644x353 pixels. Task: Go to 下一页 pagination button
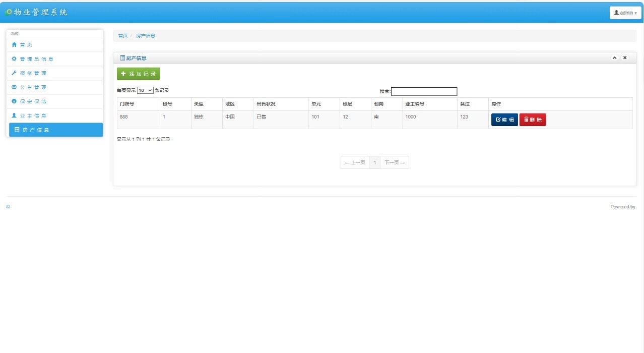pyautogui.click(x=395, y=162)
